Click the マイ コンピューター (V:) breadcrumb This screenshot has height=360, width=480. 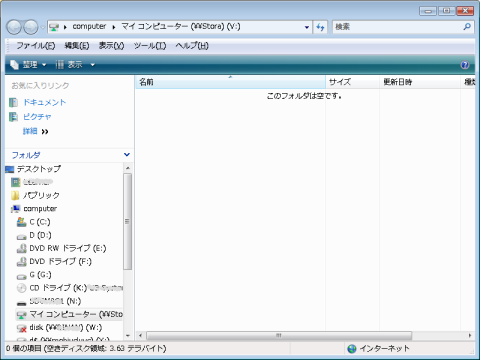(180, 26)
